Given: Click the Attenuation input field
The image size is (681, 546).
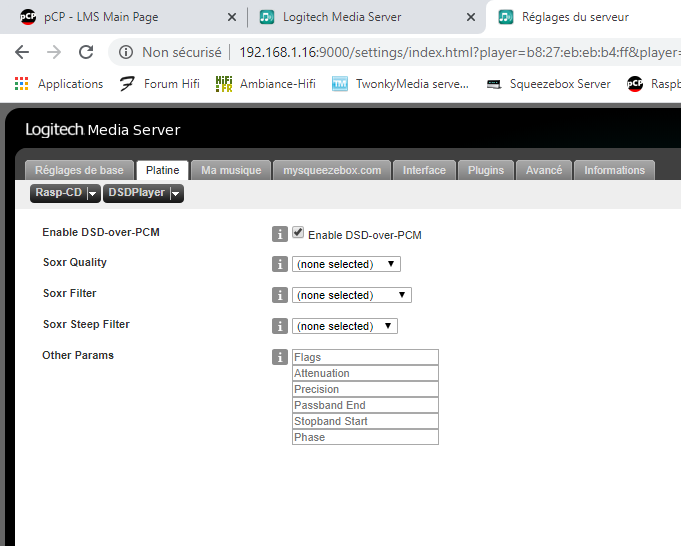Looking at the screenshot, I should point(365,373).
